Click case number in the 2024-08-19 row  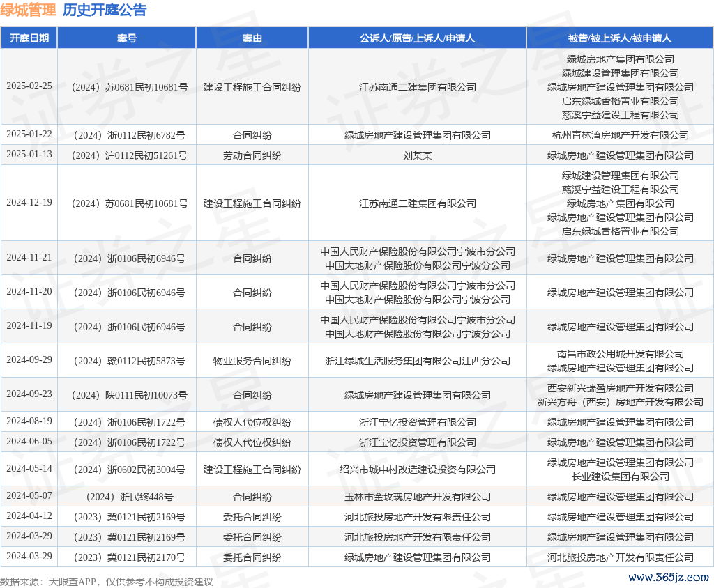click(129, 422)
